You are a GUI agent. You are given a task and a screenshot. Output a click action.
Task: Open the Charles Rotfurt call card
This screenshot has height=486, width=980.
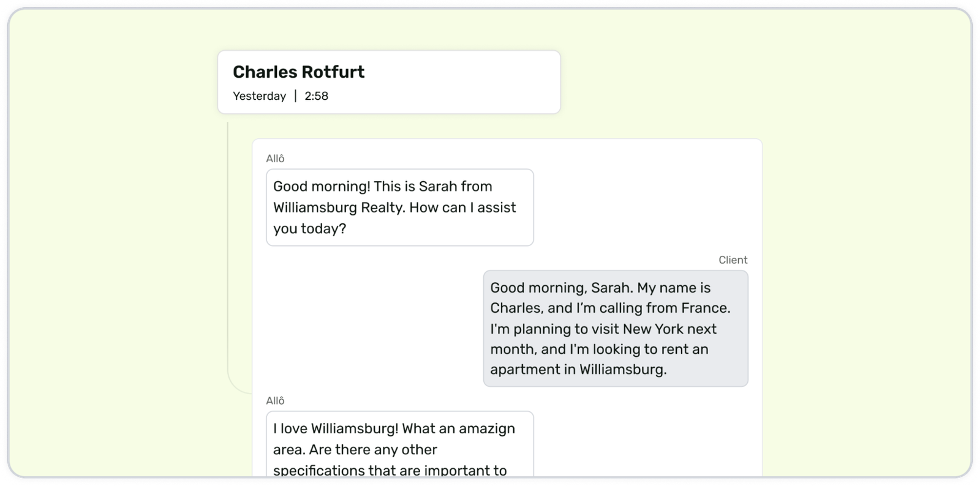(x=389, y=82)
